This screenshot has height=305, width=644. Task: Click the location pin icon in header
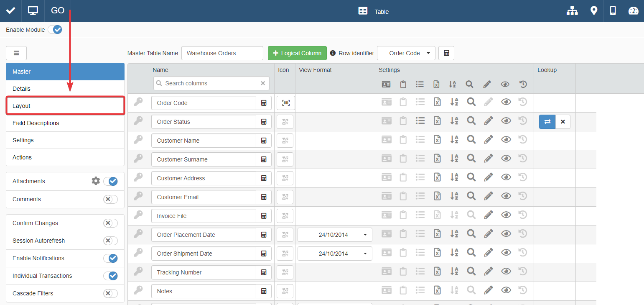point(593,11)
